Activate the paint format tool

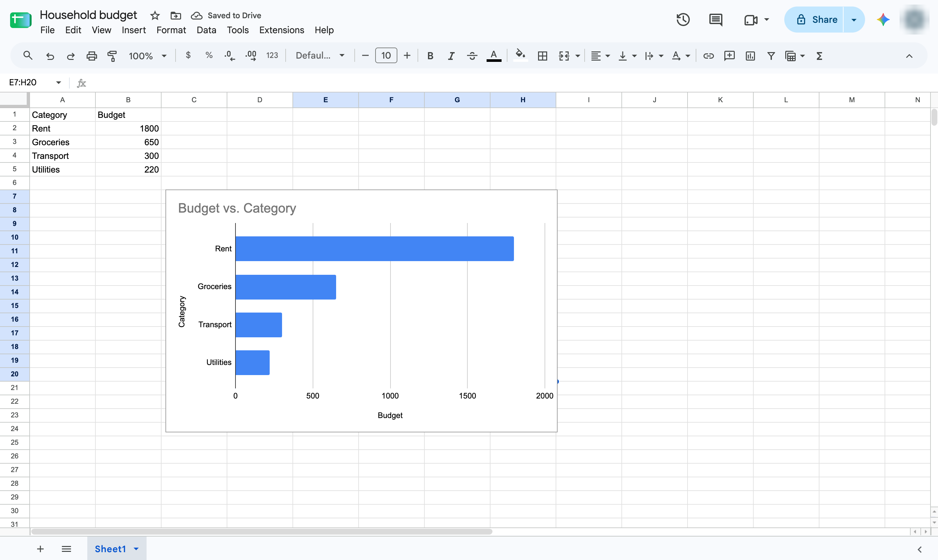click(x=112, y=56)
